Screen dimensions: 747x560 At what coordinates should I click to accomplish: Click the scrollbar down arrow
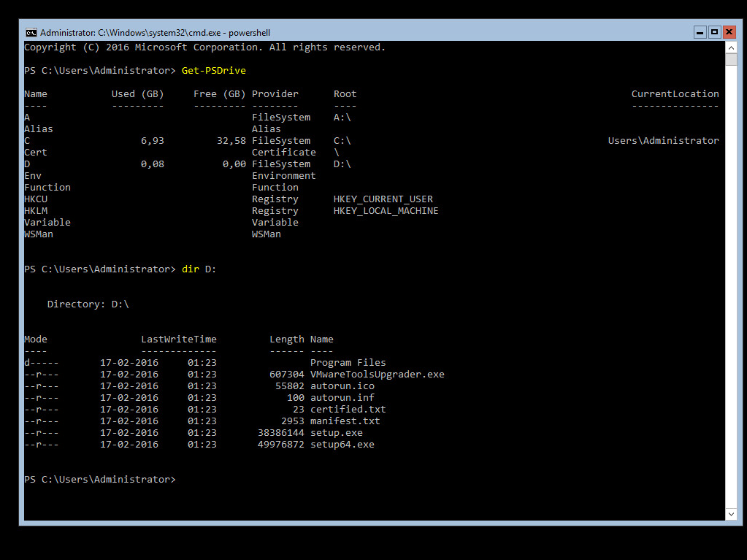(x=731, y=514)
